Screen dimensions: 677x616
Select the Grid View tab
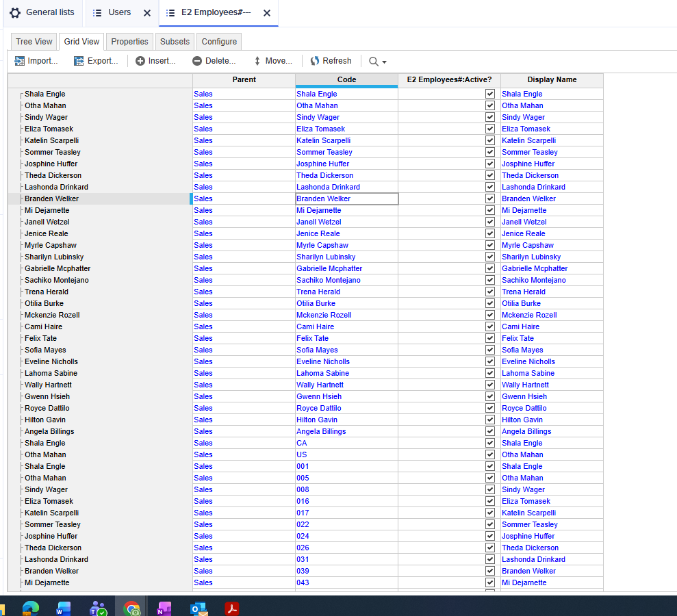coord(81,42)
